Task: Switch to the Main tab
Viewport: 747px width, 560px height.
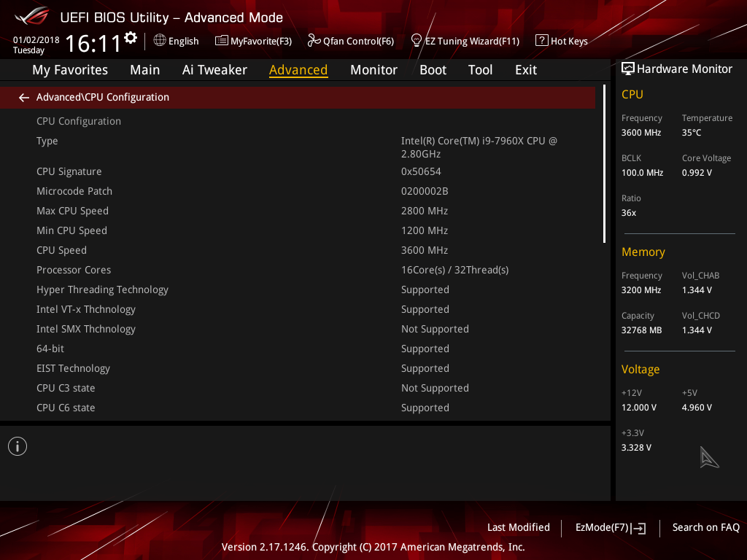Action: (x=145, y=70)
